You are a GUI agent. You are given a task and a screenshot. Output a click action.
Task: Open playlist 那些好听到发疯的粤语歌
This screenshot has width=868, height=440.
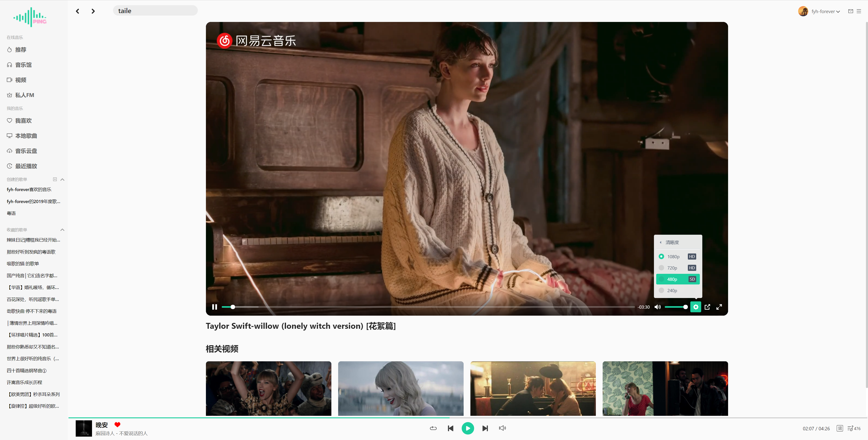[x=31, y=252]
